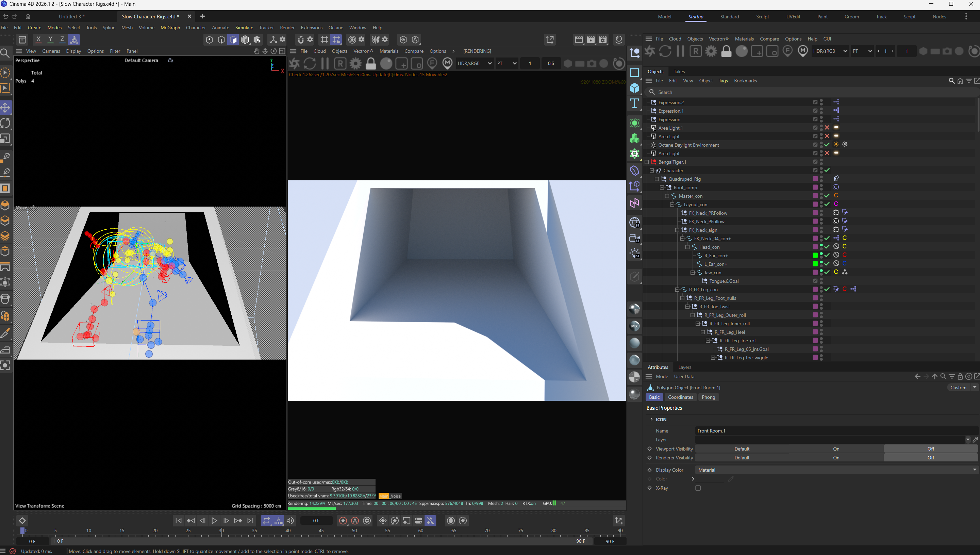Open the MoGraph menu

170,28
